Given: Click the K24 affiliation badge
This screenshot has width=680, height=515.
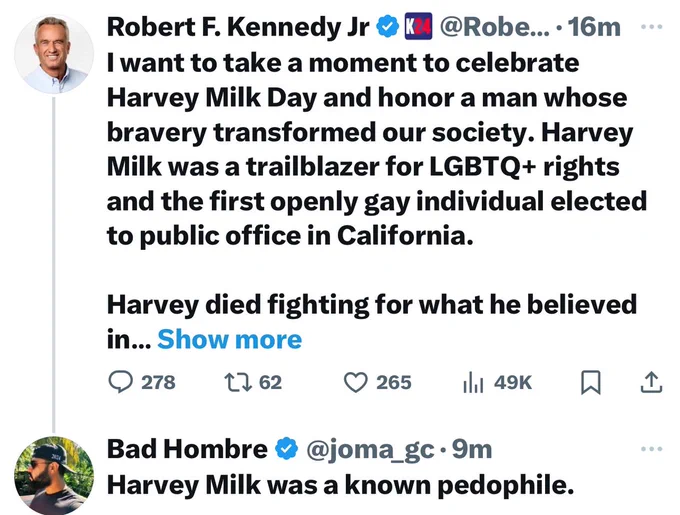Looking at the screenshot, I should [x=418, y=26].
